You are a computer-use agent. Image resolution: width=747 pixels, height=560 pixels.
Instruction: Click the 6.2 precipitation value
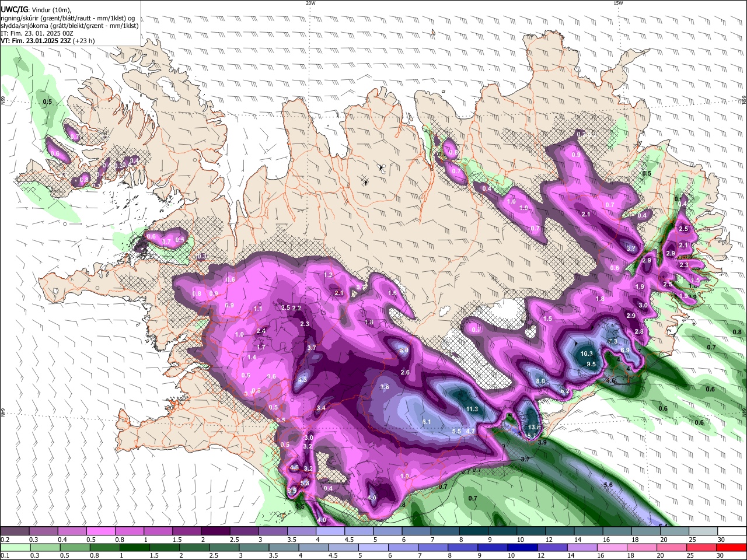[x=565, y=391]
